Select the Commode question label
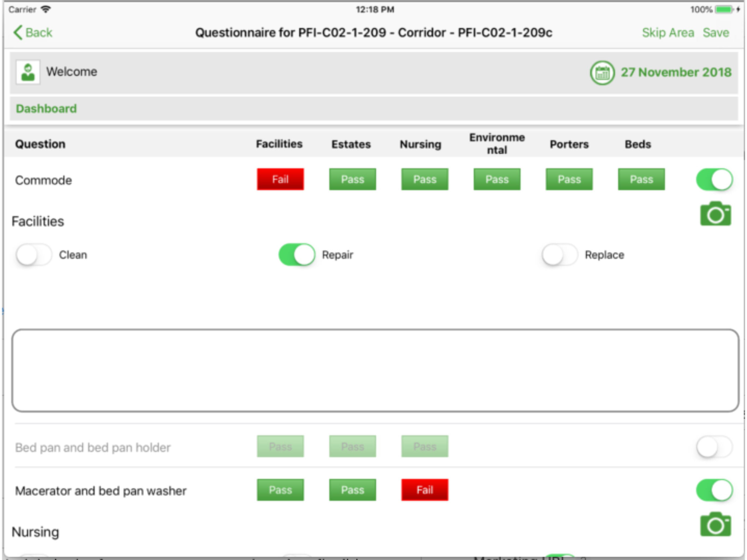This screenshot has height=560, width=747. coord(43,180)
